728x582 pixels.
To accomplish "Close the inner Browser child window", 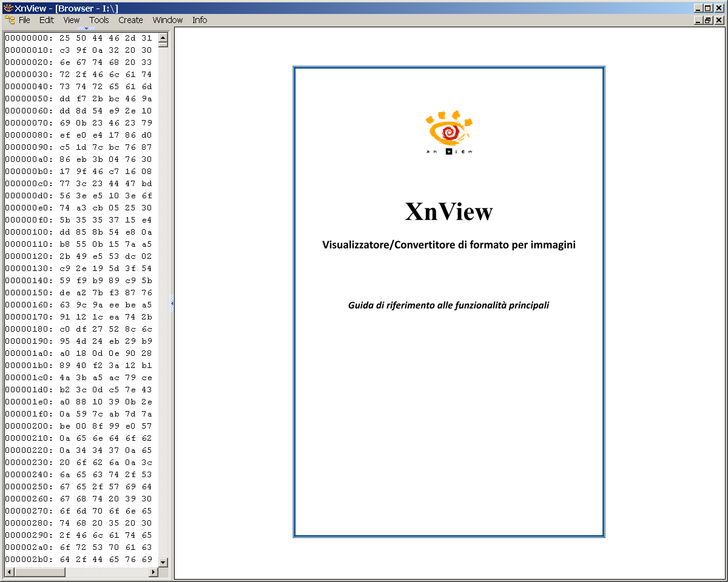I will point(720,20).
